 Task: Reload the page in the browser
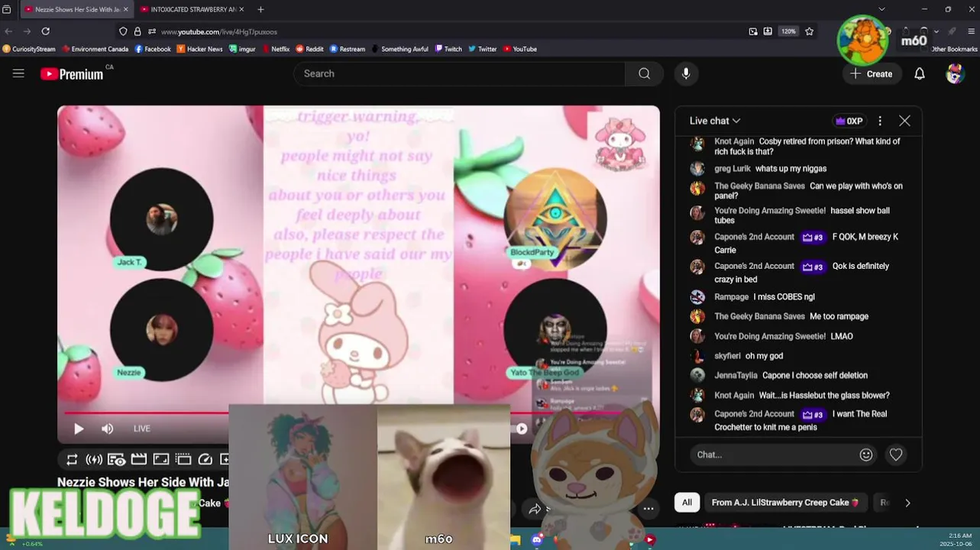[x=45, y=31]
